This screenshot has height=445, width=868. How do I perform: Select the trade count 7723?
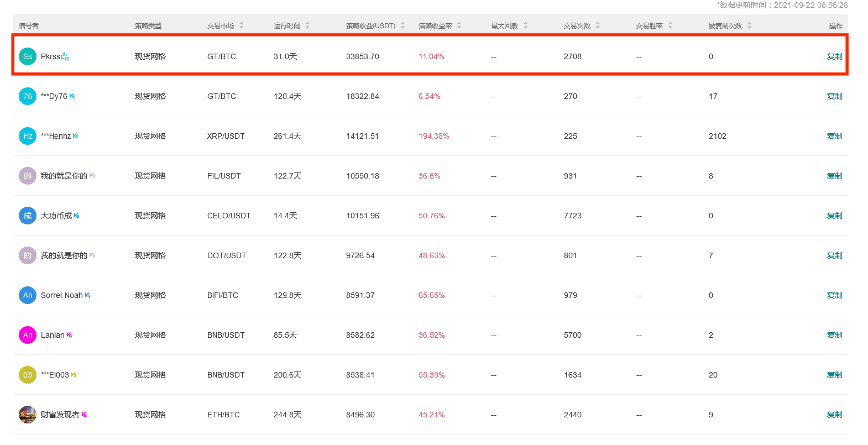pos(573,216)
